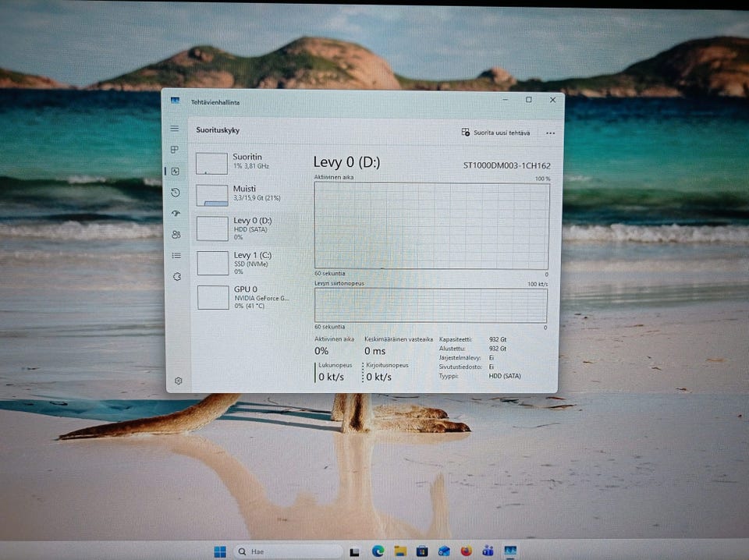Open Microsoft Teams from taskbar
749x560 pixels.
tap(488, 551)
